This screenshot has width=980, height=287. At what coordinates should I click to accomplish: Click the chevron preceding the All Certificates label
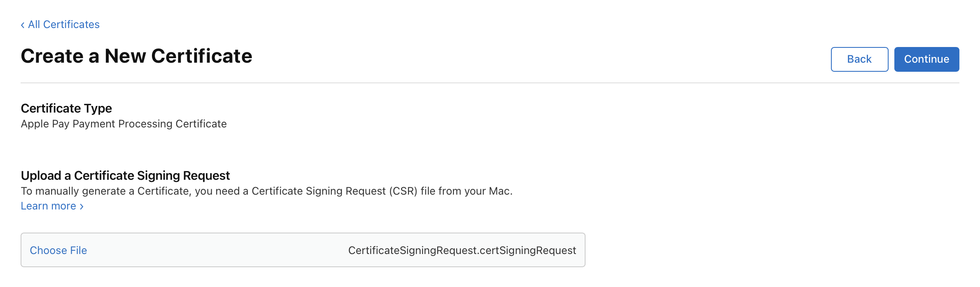point(23,25)
